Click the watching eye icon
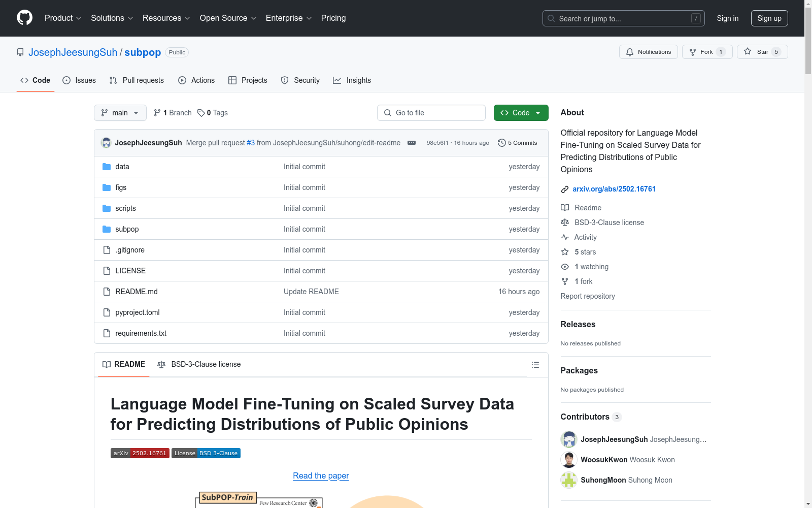Screen dimensions: 812x508 click(565, 267)
